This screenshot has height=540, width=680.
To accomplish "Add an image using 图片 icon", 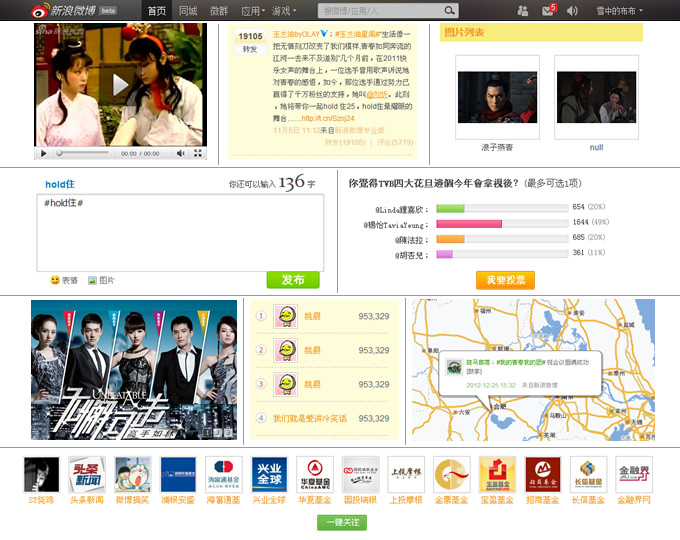I will [x=101, y=280].
